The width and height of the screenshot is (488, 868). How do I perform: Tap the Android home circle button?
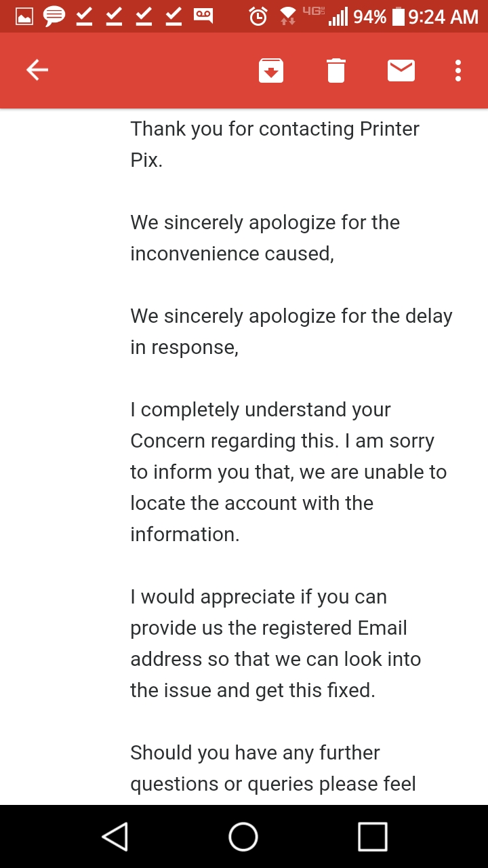(x=243, y=837)
